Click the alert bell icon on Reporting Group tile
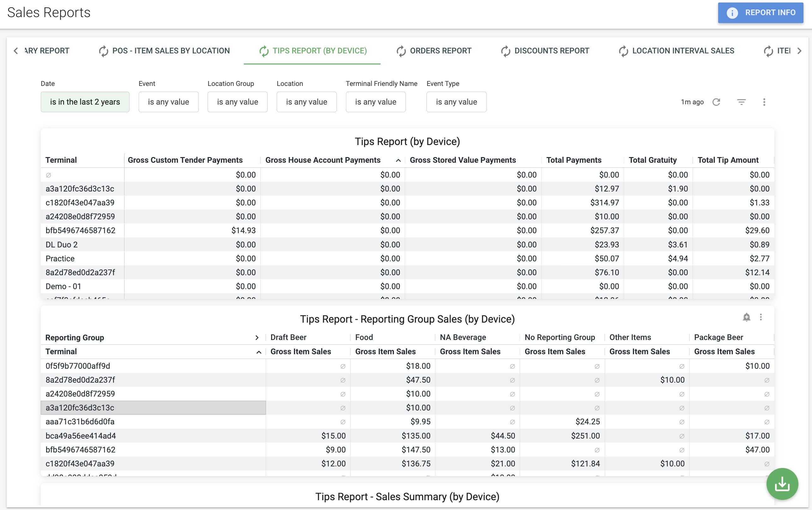This screenshot has width=812, height=510. coord(747,317)
